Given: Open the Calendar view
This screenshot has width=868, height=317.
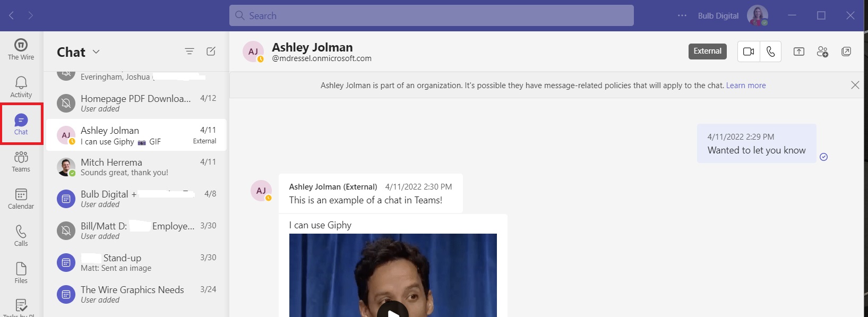Looking at the screenshot, I should [x=21, y=199].
